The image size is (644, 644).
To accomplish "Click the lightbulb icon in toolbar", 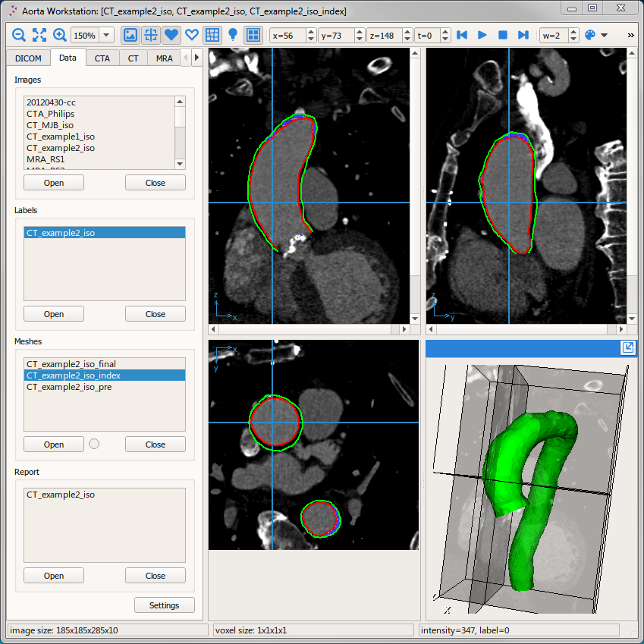I will [233, 35].
